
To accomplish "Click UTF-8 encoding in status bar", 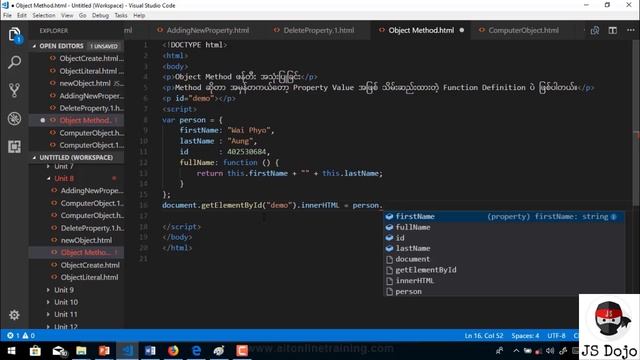I will pos(556,336).
